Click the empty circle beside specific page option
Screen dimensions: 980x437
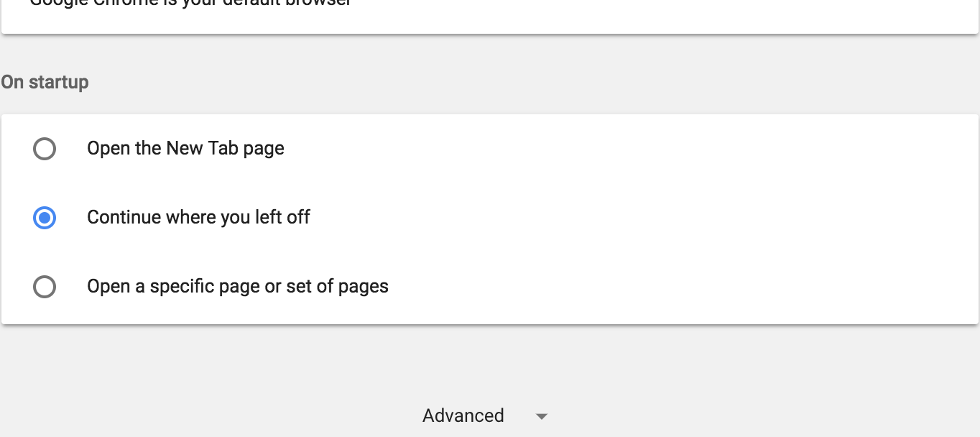click(45, 287)
